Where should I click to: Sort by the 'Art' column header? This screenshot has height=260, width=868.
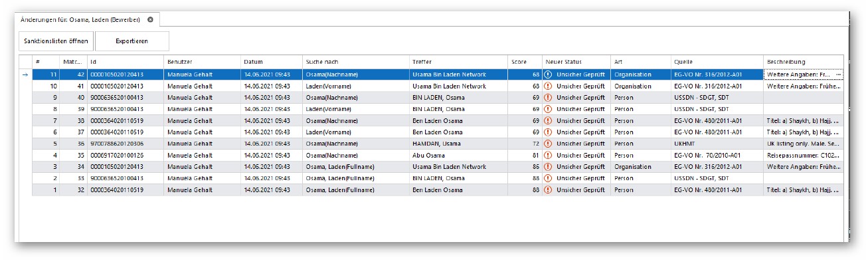(x=640, y=62)
